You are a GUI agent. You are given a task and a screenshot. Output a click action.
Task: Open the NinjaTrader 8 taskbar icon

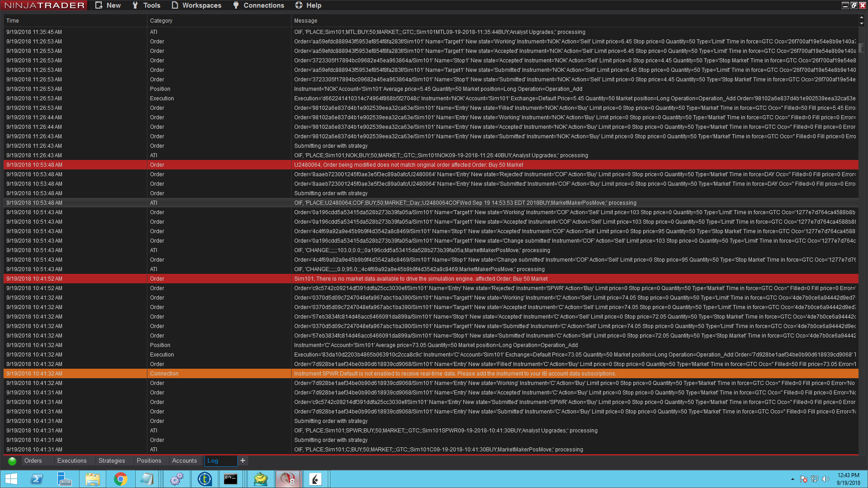coord(288,479)
